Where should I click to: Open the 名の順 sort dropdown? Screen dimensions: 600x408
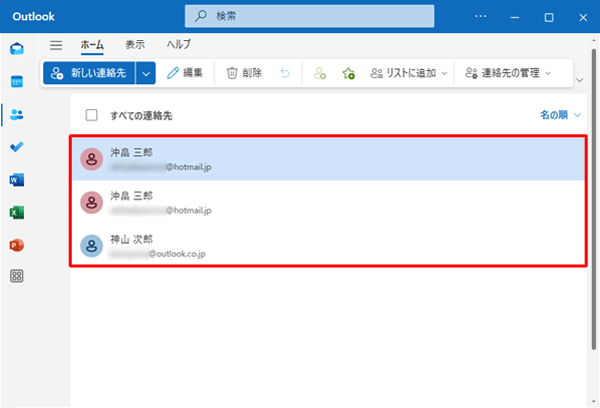561,115
